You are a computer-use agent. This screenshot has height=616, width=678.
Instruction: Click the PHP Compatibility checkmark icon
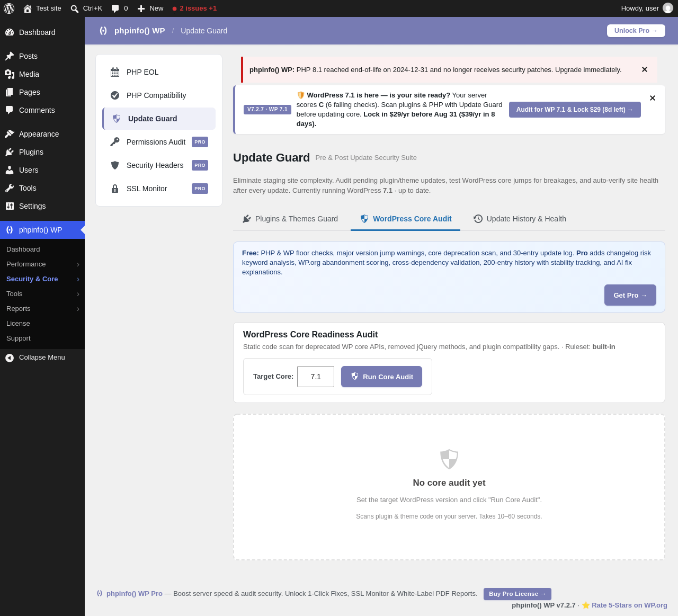click(x=115, y=95)
